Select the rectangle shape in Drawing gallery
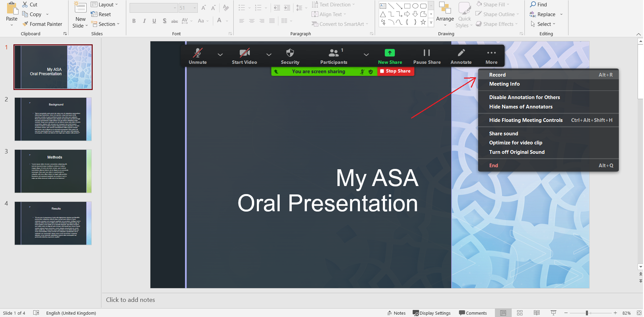644x317 pixels. tap(407, 6)
